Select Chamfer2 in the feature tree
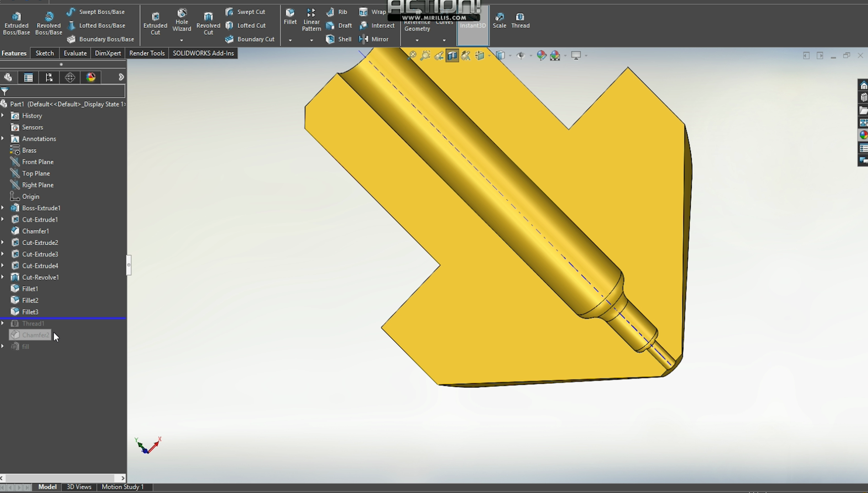Image resolution: width=868 pixels, height=493 pixels. click(x=30, y=335)
